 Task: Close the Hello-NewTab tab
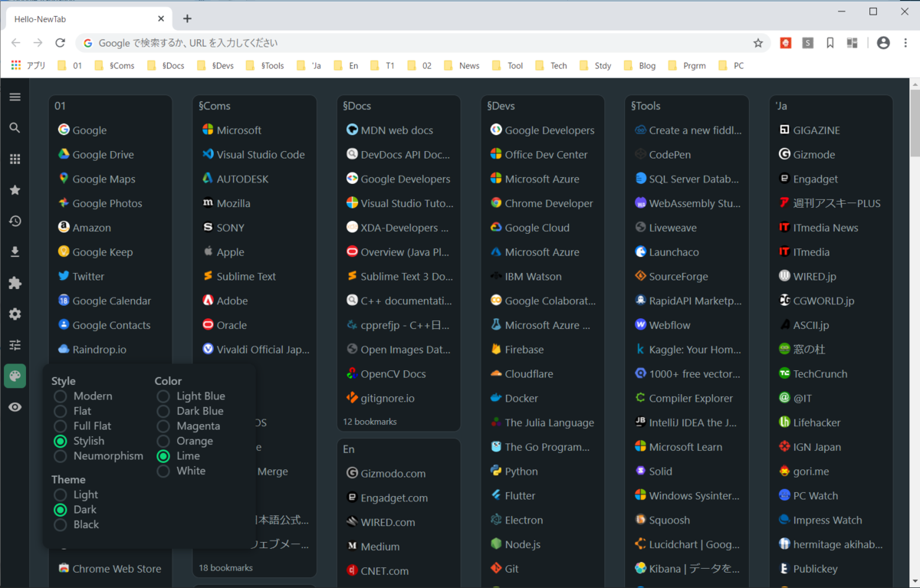tap(161, 18)
